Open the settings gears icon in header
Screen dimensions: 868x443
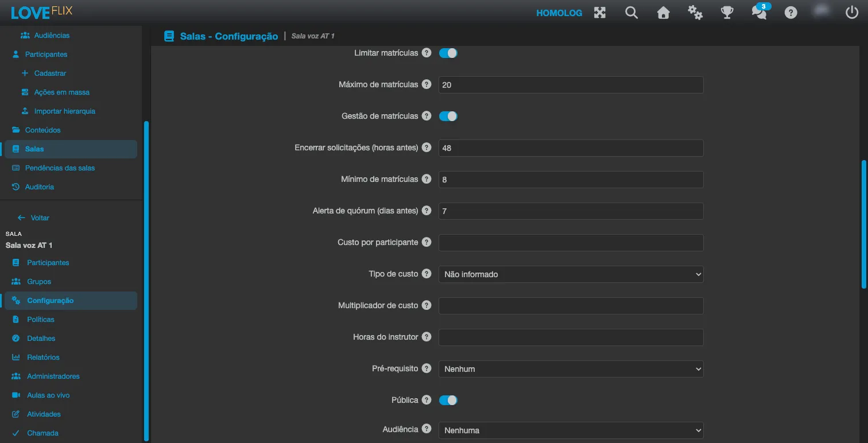(x=695, y=13)
